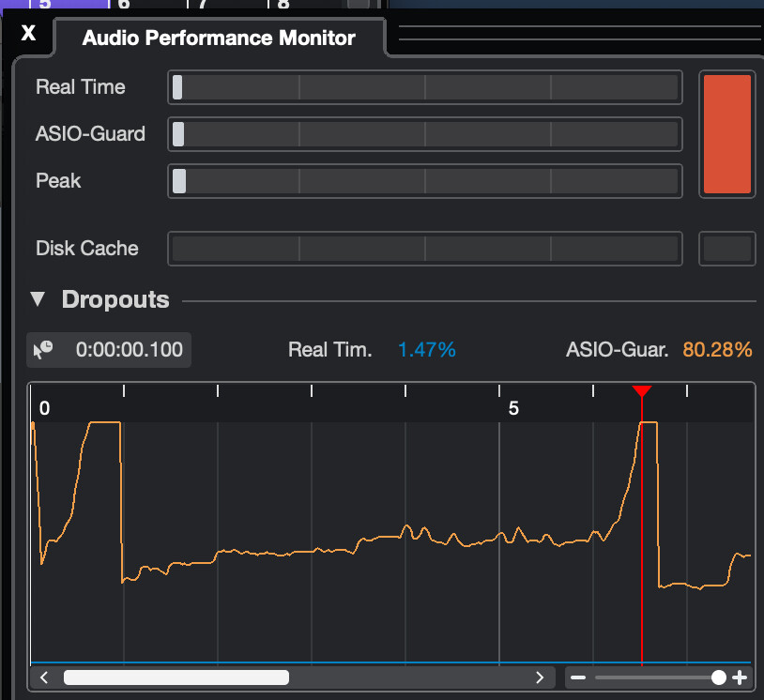Image resolution: width=764 pixels, height=700 pixels.
Task: Reset the red overload indicator
Action: click(x=727, y=134)
